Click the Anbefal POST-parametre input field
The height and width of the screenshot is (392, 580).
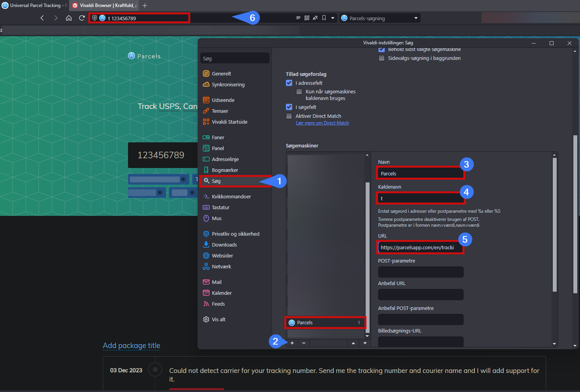pos(421,319)
